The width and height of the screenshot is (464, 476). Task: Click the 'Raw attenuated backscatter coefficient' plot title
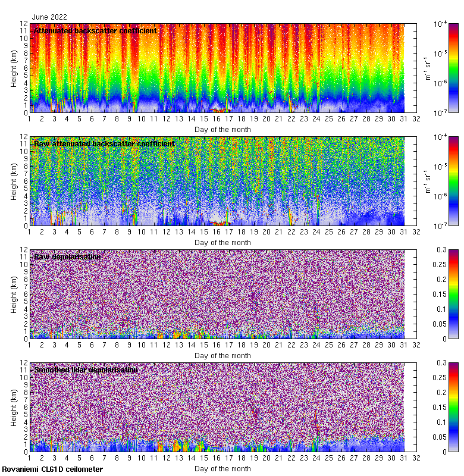pyautogui.click(x=105, y=144)
